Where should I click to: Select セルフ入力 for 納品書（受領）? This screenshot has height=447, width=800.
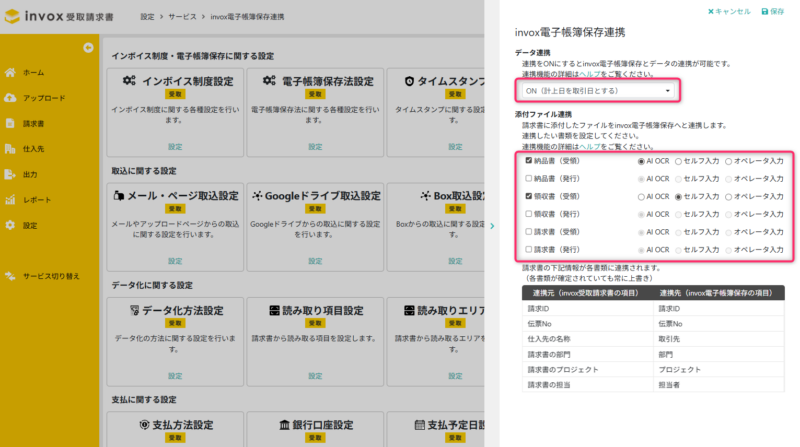(678, 161)
